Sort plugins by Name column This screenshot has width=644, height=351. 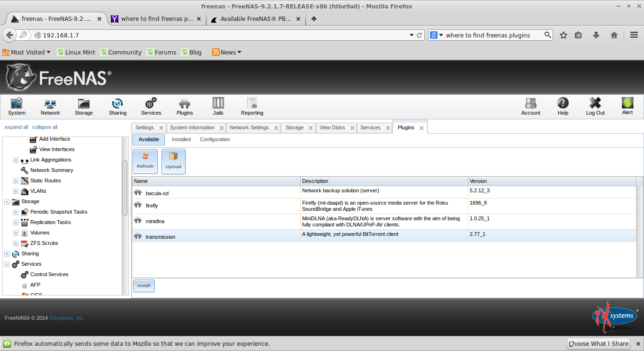[216, 181]
